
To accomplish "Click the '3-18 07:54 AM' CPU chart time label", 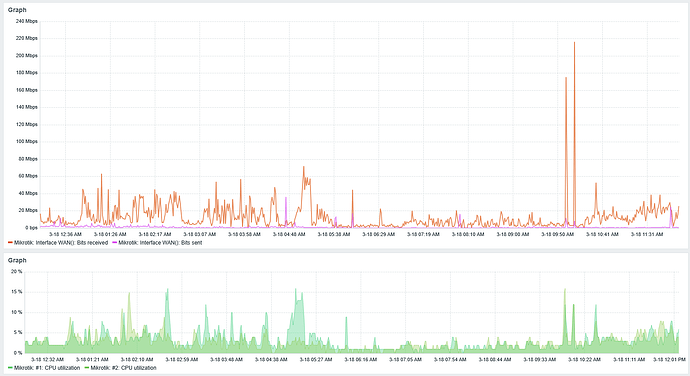I will pos(450,359).
